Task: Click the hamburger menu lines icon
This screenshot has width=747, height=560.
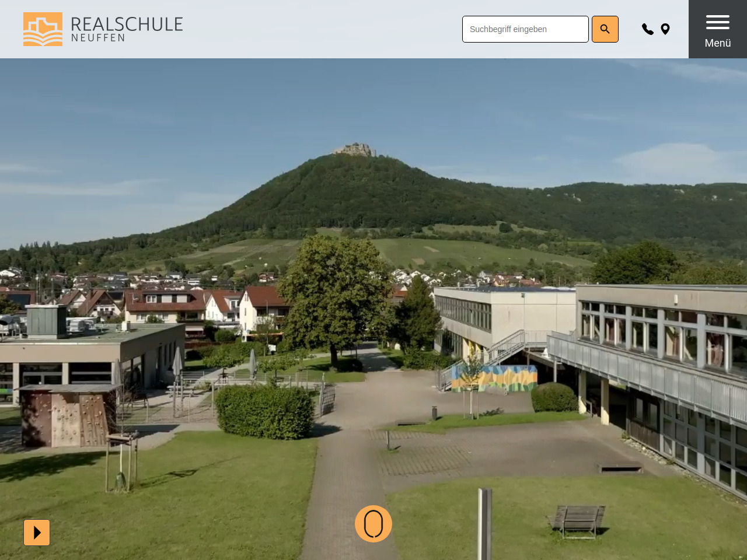Action: click(717, 22)
